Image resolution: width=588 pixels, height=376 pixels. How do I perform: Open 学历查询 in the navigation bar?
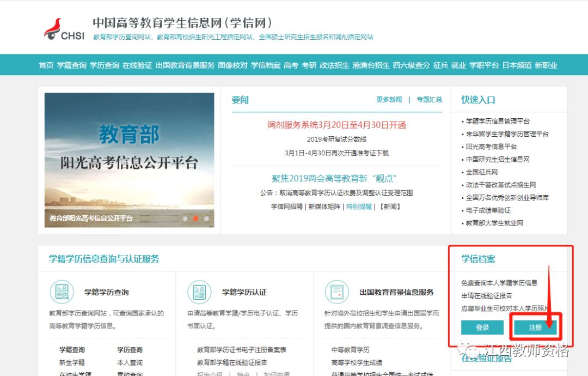pos(104,65)
